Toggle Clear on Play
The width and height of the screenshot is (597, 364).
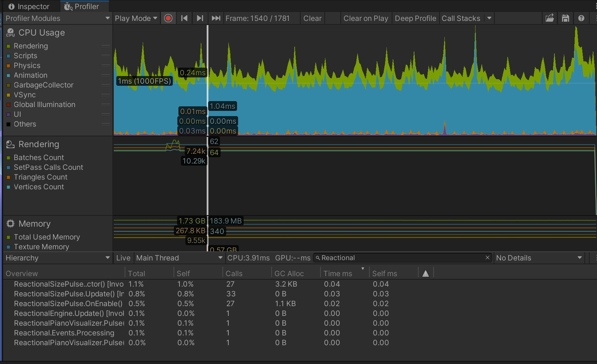point(366,18)
